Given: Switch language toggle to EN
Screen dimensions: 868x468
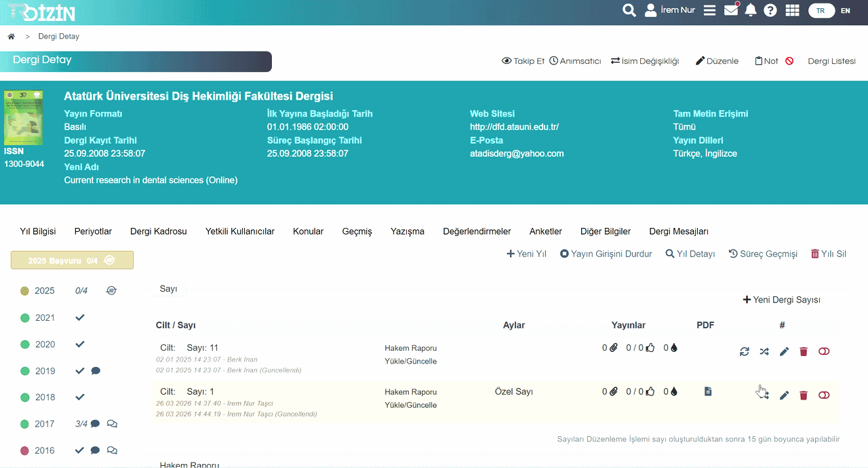Looking at the screenshot, I should pyautogui.click(x=845, y=11).
